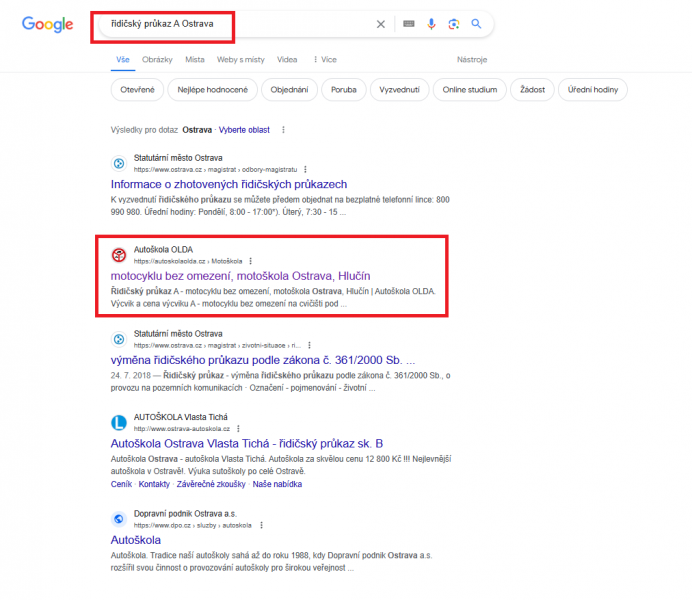Open výměna řidičského průkazu podle zákona result
Image resolution: width=692 pixels, height=600 pixels.
point(263,360)
